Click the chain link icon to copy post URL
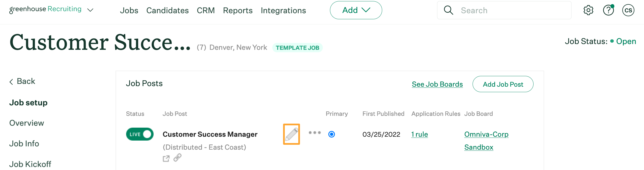644x170 pixels. [177, 158]
